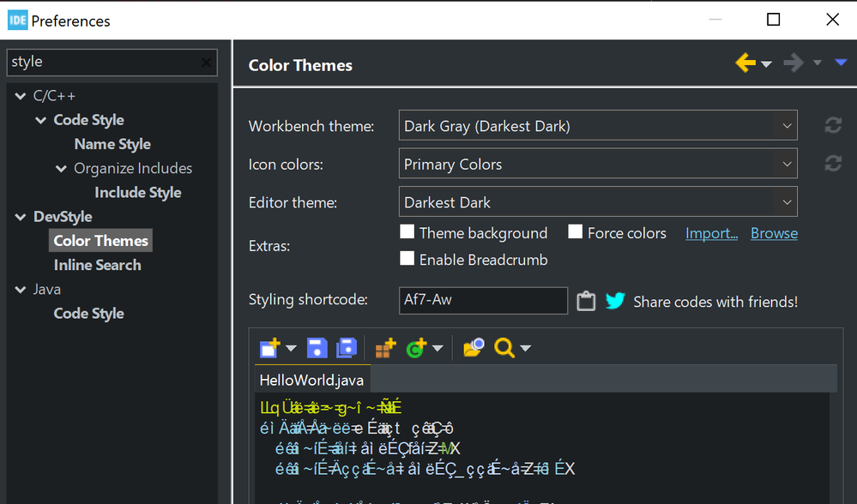
Task: Select Organize Includes tree item
Action: click(133, 169)
